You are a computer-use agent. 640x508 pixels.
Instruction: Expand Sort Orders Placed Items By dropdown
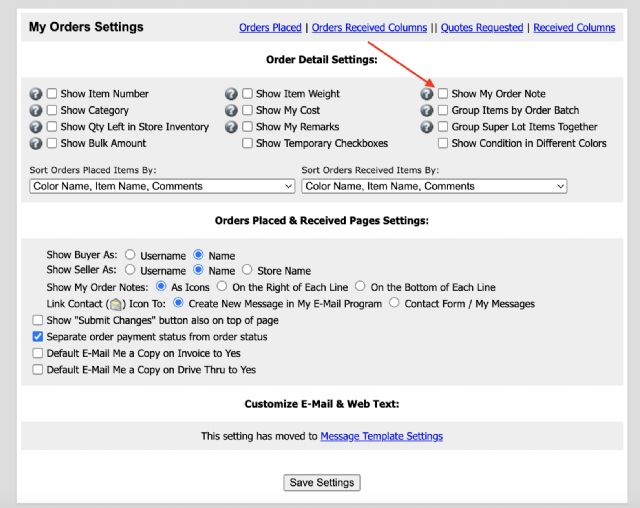163,186
